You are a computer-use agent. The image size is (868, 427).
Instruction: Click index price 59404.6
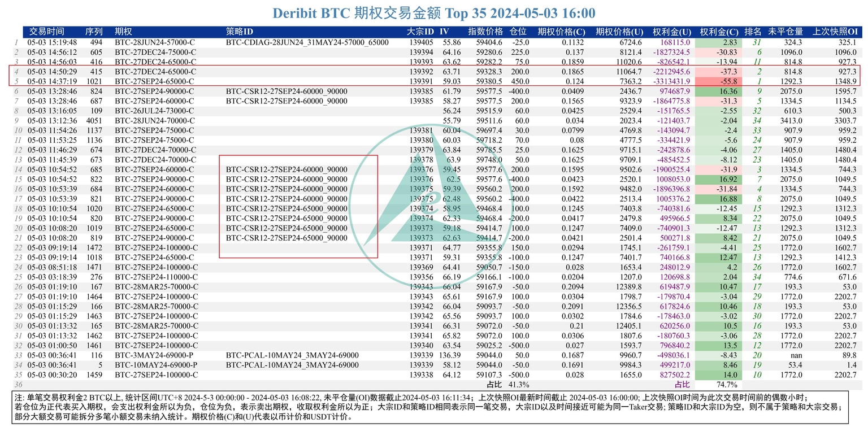(489, 42)
